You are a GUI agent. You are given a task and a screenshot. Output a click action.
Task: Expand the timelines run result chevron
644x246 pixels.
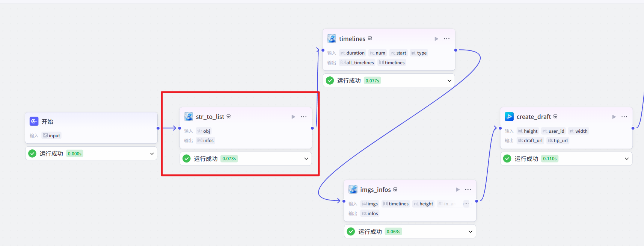point(449,80)
